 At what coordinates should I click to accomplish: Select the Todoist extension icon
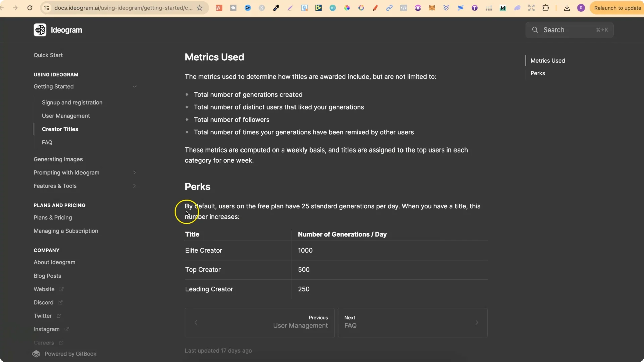click(219, 8)
